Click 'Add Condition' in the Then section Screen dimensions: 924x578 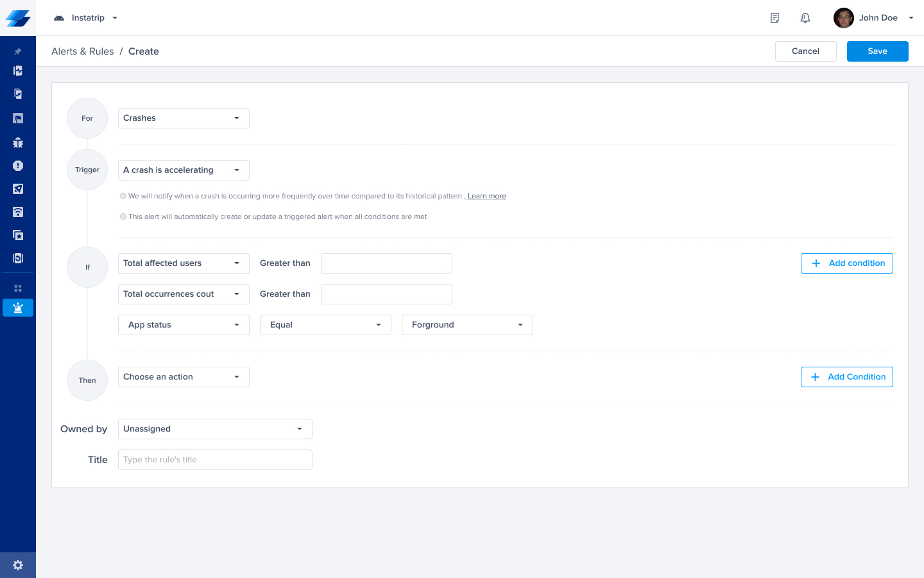pyautogui.click(x=846, y=377)
